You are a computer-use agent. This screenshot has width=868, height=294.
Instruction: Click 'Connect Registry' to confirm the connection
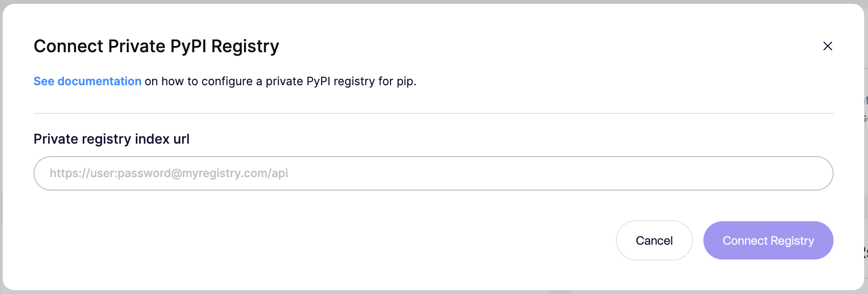tap(768, 240)
